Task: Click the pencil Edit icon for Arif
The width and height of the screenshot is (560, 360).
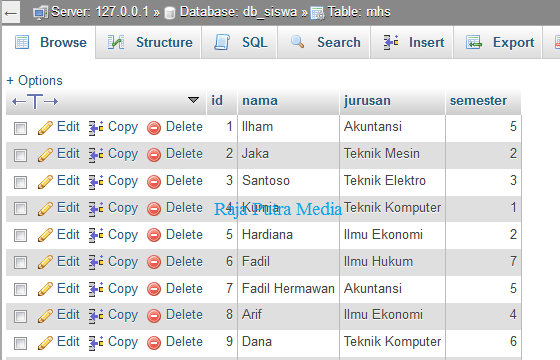Action: click(x=45, y=316)
